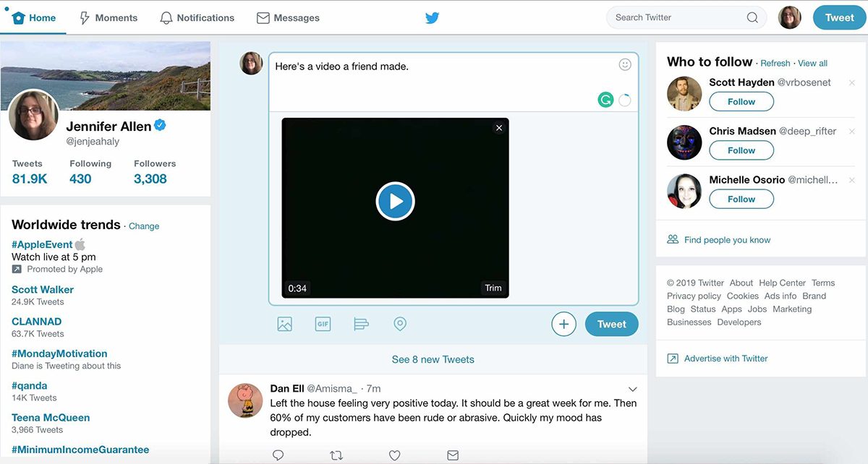The image size is (868, 464).
Task: Follow Michelle Osorio
Action: (x=741, y=198)
